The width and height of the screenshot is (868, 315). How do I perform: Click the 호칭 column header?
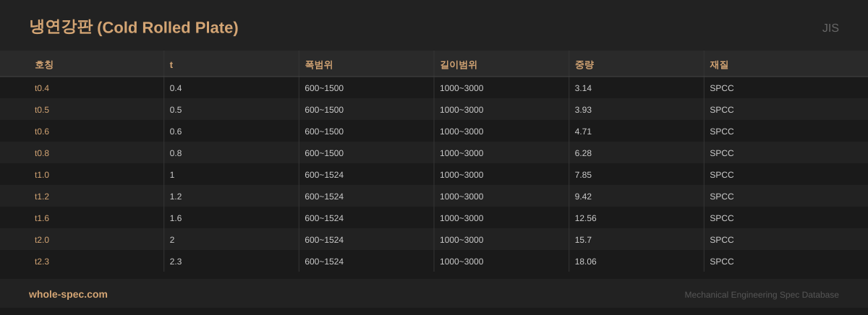pos(44,64)
